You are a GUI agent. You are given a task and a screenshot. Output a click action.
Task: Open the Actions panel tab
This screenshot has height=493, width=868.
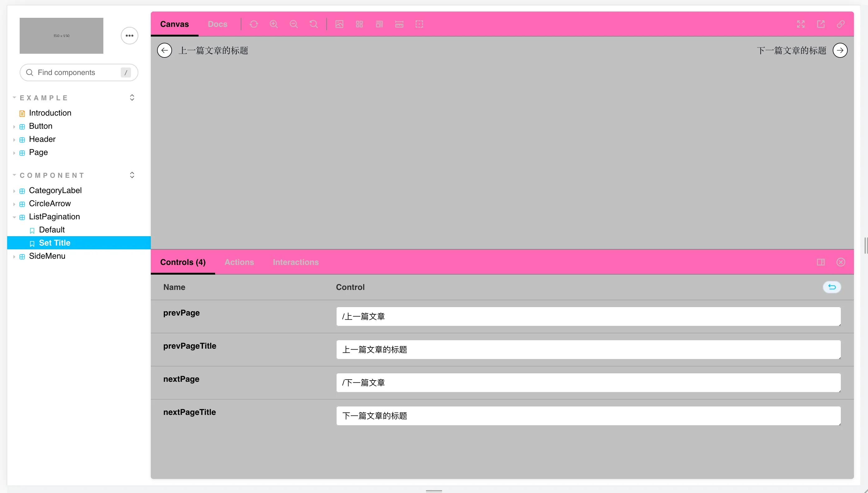tap(239, 262)
